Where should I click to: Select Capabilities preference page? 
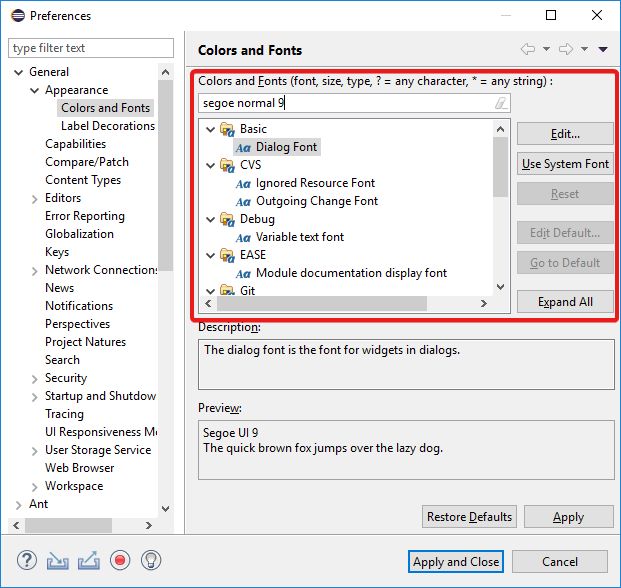(x=76, y=144)
